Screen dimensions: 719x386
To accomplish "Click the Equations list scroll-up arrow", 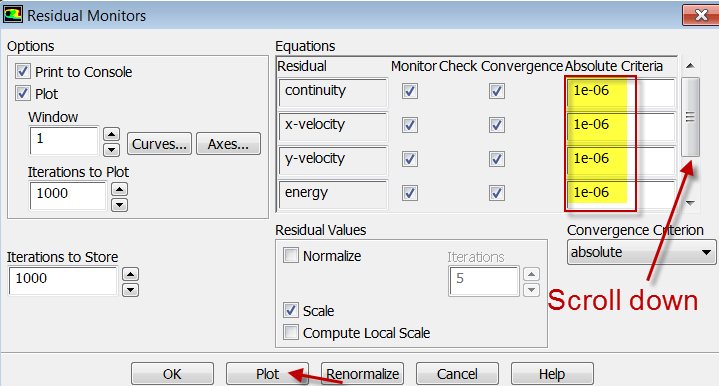I will click(690, 66).
